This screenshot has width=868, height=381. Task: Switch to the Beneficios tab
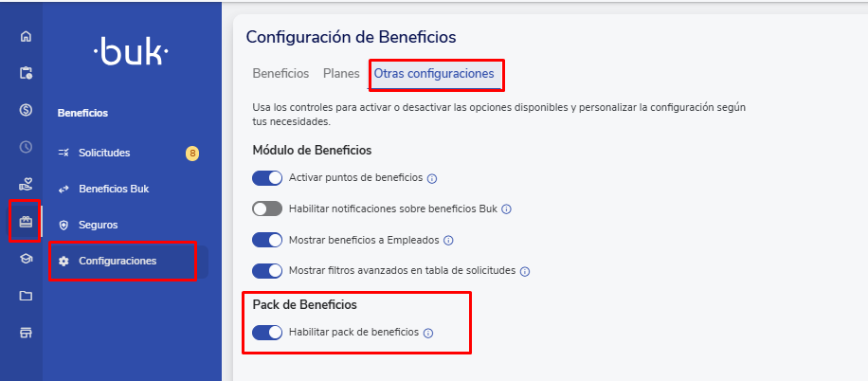pyautogui.click(x=280, y=73)
